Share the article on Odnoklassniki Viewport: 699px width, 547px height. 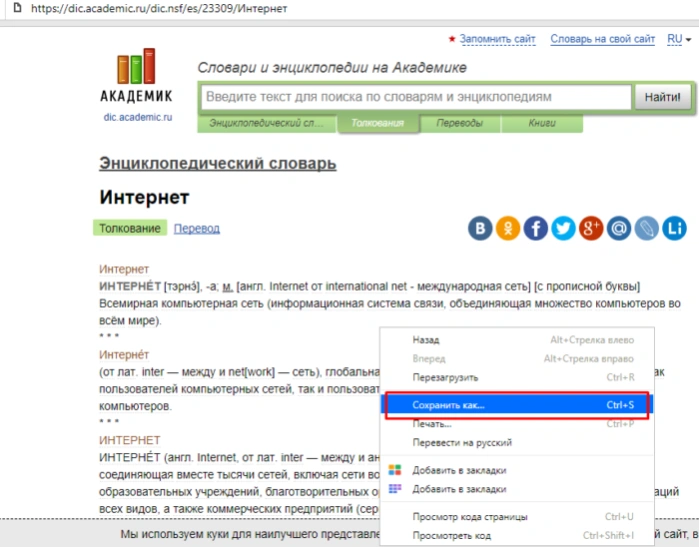tap(508, 228)
